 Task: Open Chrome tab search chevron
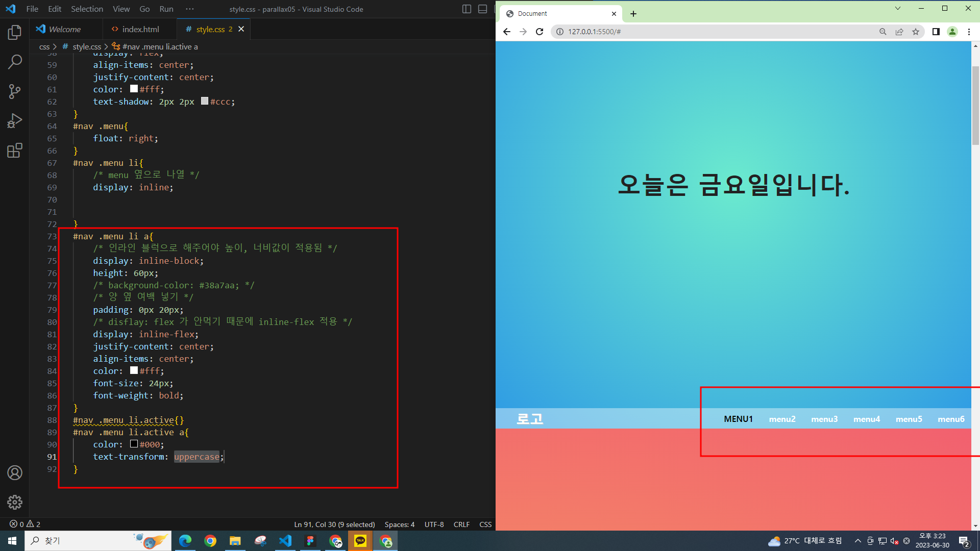click(898, 8)
